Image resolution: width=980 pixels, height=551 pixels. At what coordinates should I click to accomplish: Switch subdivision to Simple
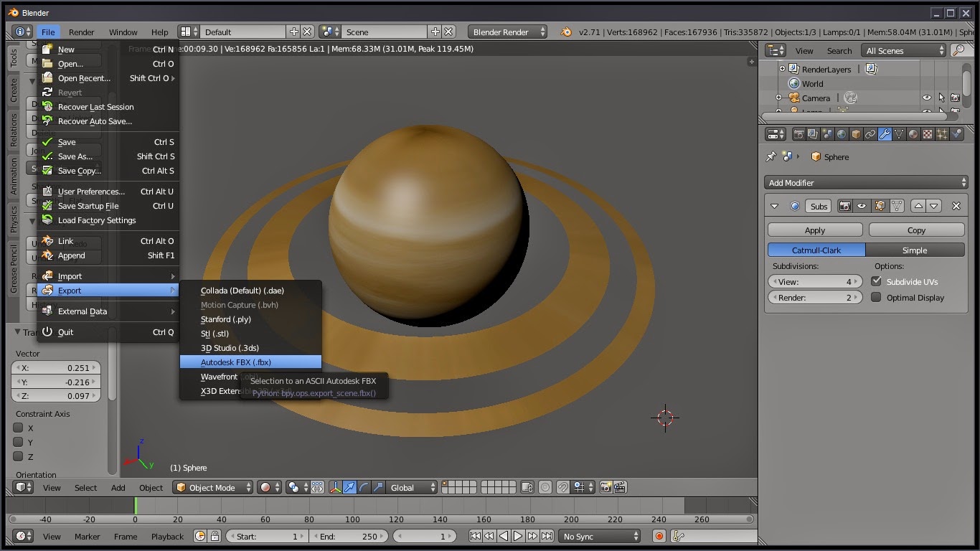click(x=916, y=249)
